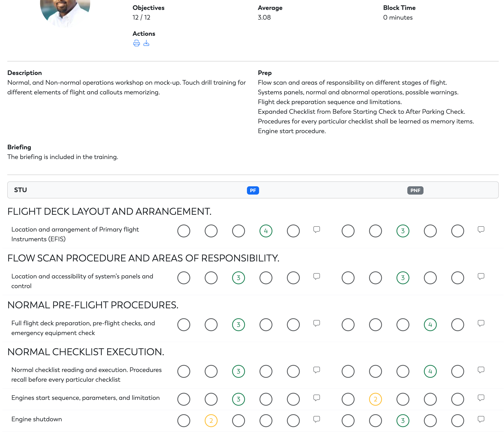
Task: Select PF grade 1 for Full flight deck preparation
Action: tap(184, 325)
